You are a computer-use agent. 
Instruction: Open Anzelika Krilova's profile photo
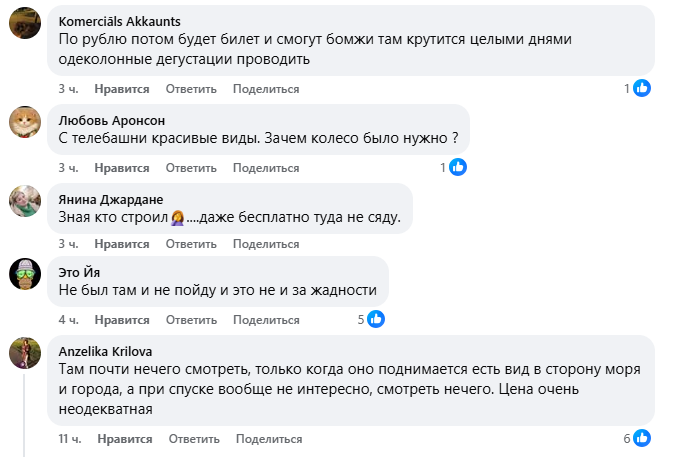[x=25, y=352]
